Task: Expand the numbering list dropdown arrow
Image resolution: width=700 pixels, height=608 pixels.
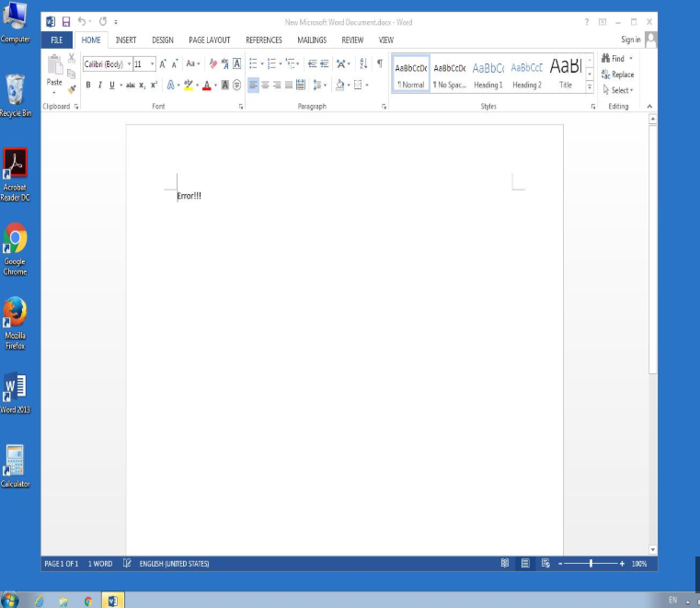Action: pos(281,63)
